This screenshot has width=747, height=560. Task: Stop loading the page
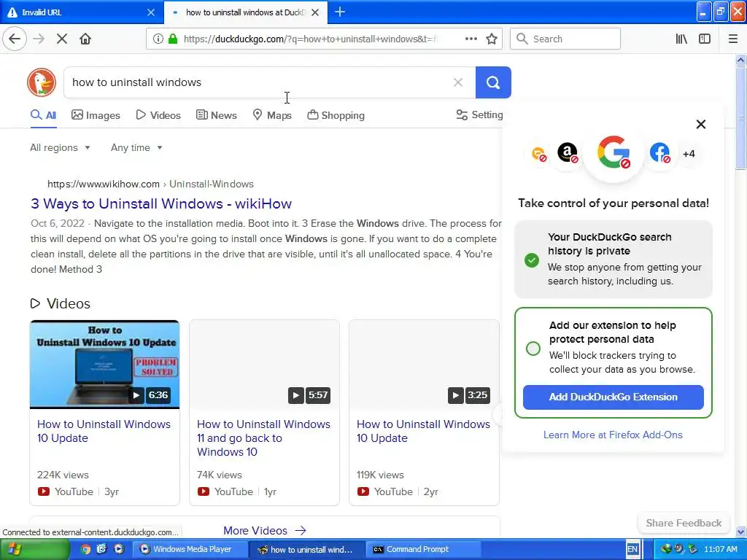tap(62, 39)
